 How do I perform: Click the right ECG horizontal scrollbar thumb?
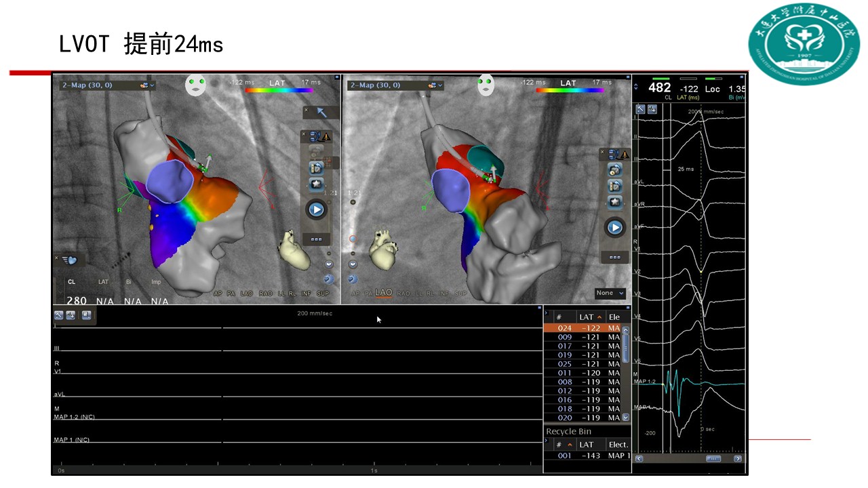coord(713,459)
